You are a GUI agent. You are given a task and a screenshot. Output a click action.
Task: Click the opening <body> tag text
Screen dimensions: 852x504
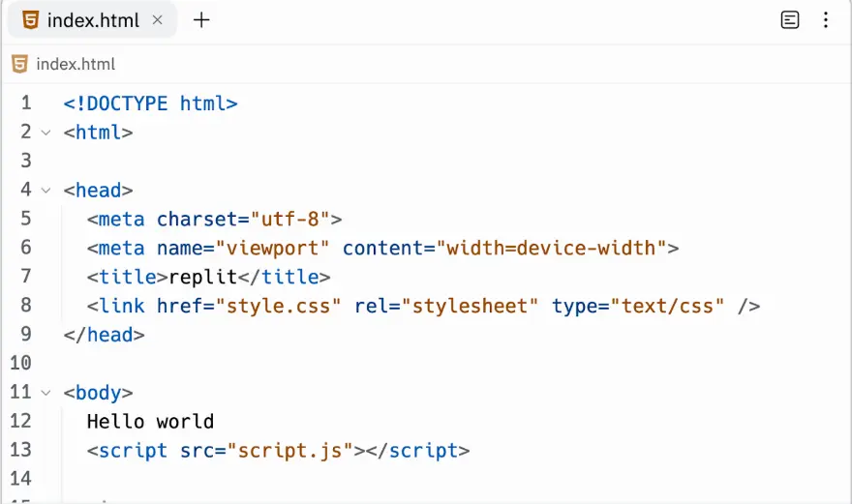tap(99, 393)
